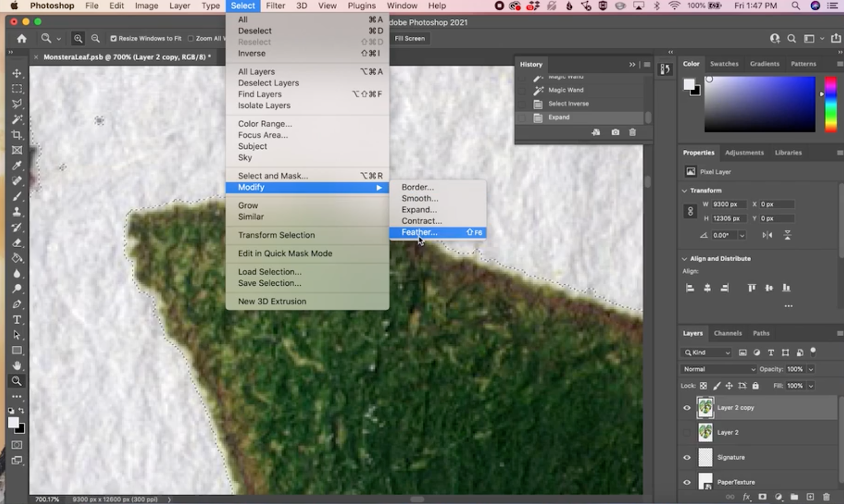Viewport: 844px width, 504px height.
Task: Select the History Brush tool
Action: [17, 227]
